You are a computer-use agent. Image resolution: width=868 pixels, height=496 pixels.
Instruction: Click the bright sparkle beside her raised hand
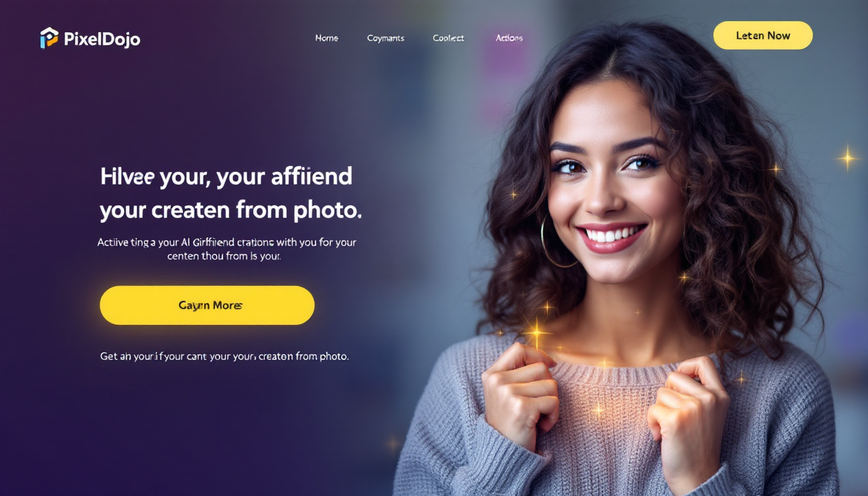click(x=536, y=333)
